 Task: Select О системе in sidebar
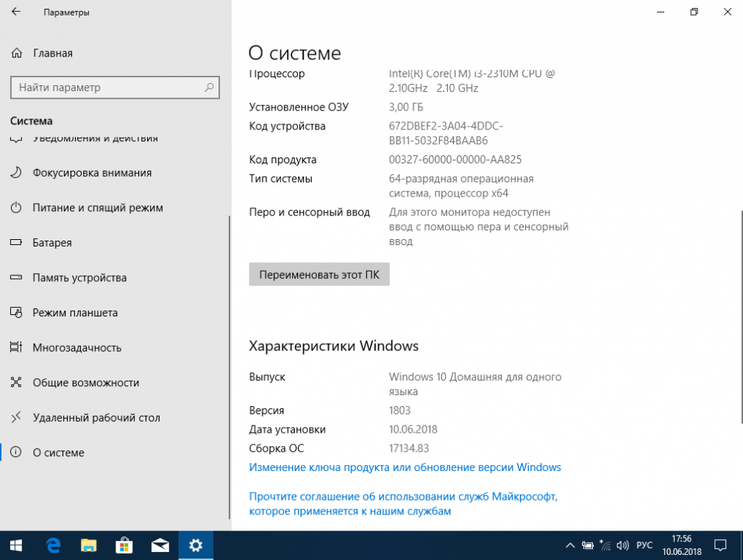[58, 453]
